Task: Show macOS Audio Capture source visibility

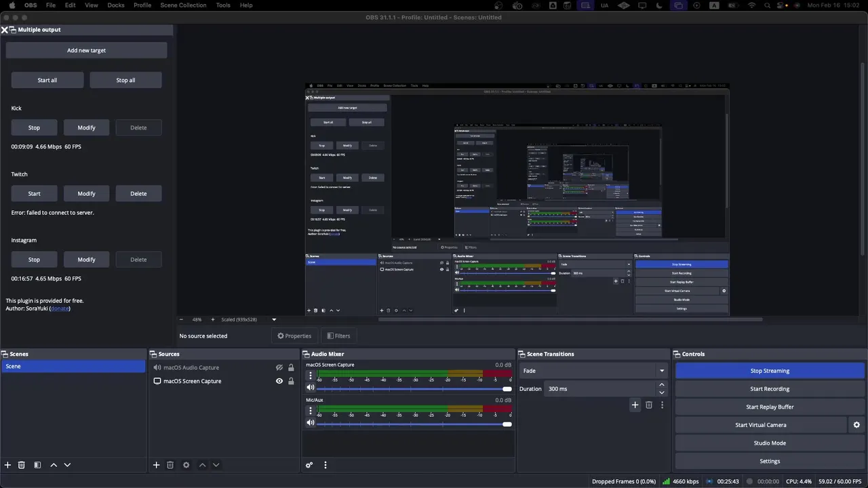Action: pos(279,367)
